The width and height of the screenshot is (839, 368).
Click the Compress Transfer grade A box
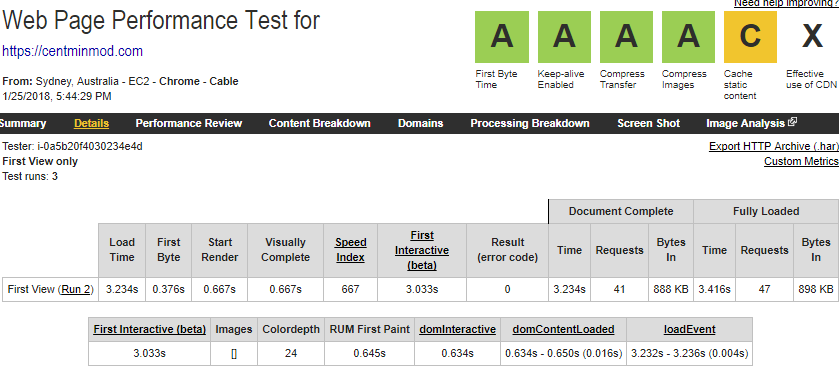(626, 37)
